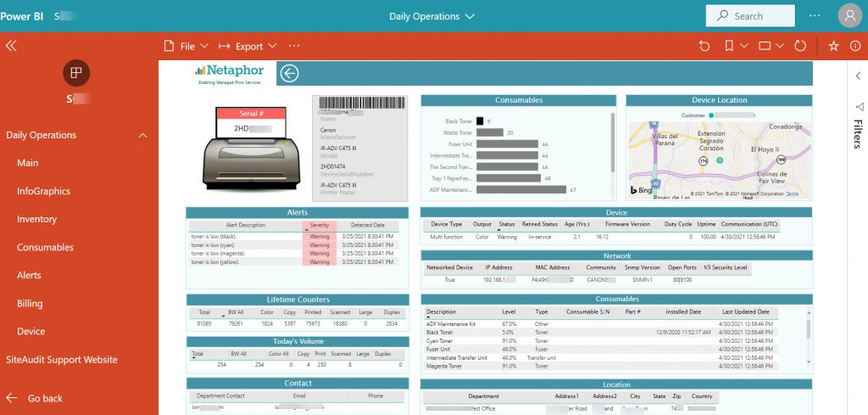Click the Search box
Viewport: 868px width, 415px height.
(x=750, y=16)
